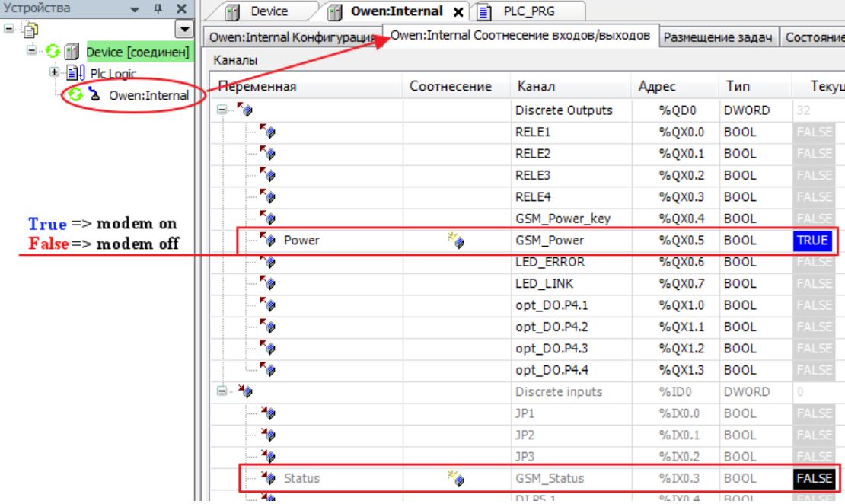The width and height of the screenshot is (845, 504).
Task: Collapse the Discrete inputs group
Action: 222,392
